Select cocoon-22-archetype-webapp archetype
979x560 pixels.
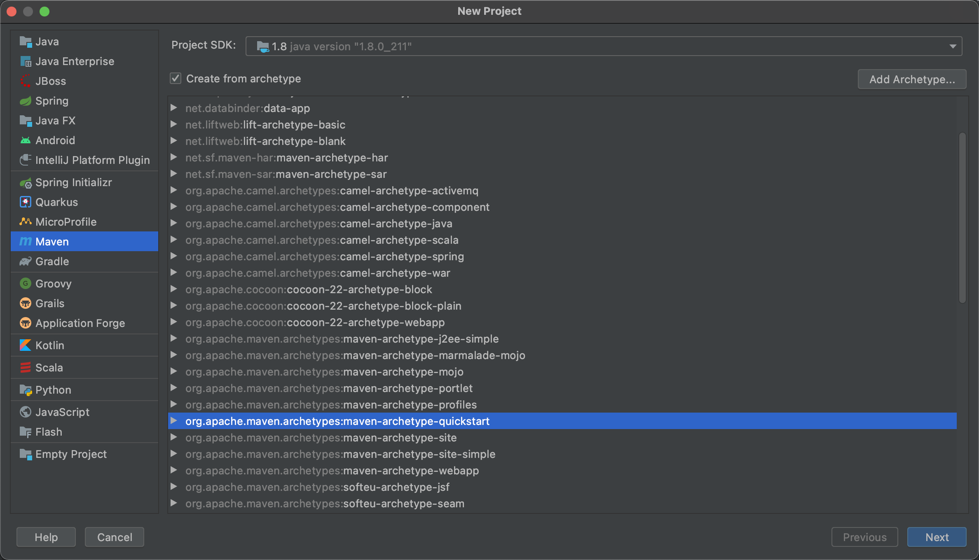coord(562,322)
